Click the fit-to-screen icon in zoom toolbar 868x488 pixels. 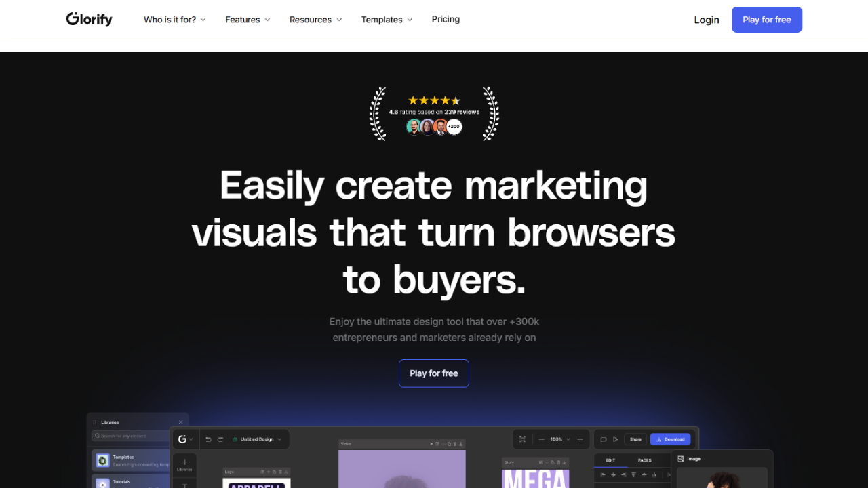(x=522, y=439)
